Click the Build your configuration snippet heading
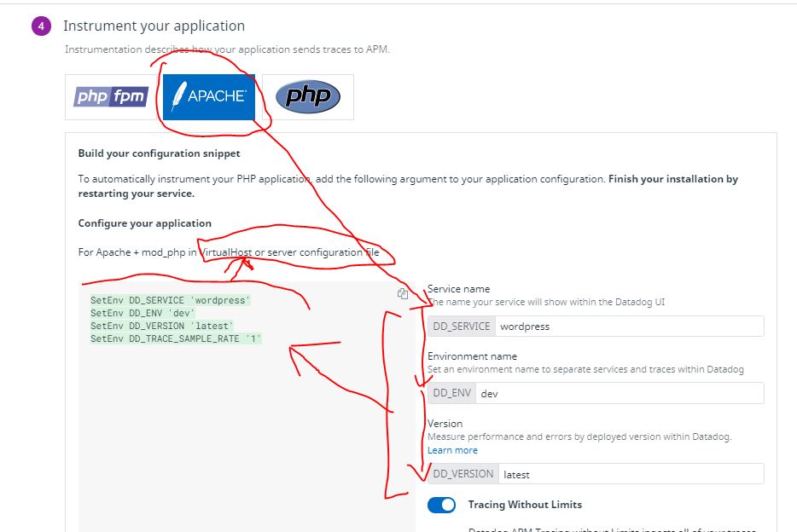 click(159, 153)
